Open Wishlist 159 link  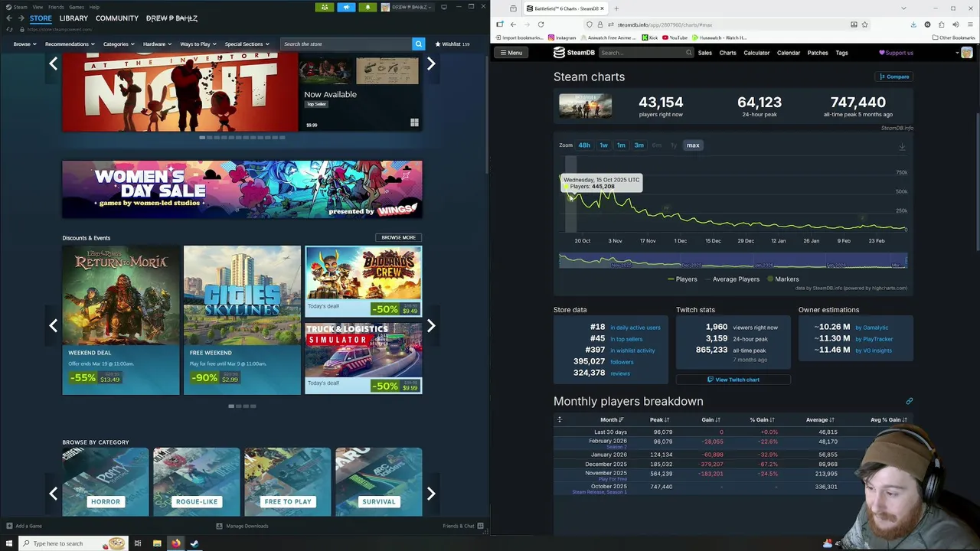click(x=452, y=44)
